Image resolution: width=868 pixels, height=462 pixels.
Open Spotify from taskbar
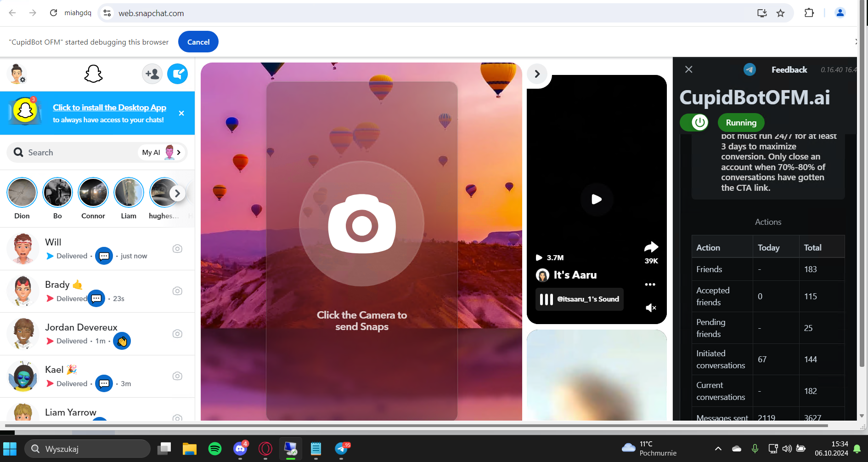pyautogui.click(x=214, y=449)
